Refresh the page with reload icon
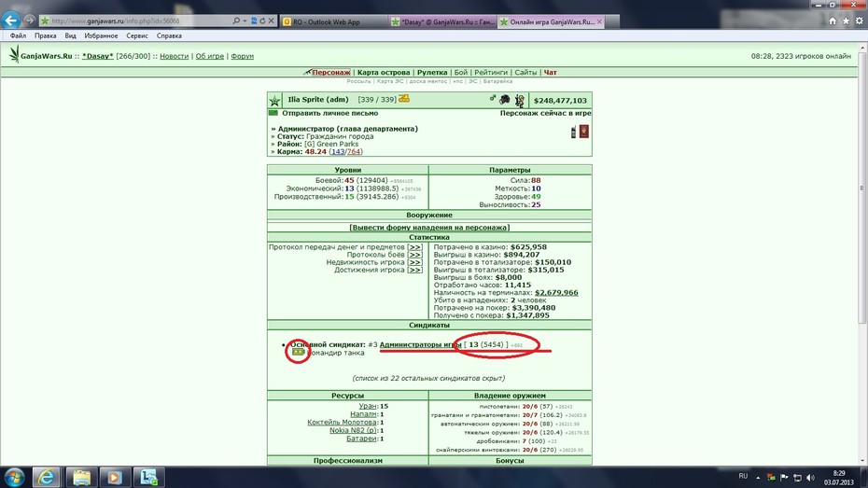Image resolution: width=868 pixels, height=488 pixels. coord(262,21)
